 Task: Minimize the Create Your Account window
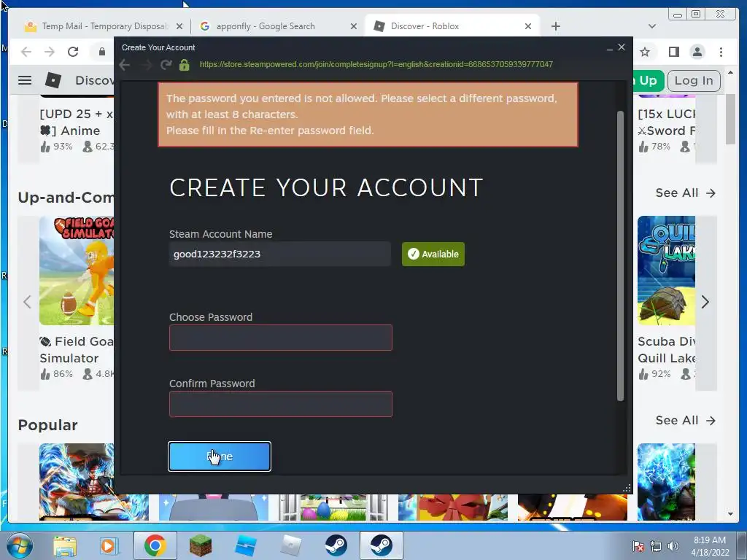610,47
